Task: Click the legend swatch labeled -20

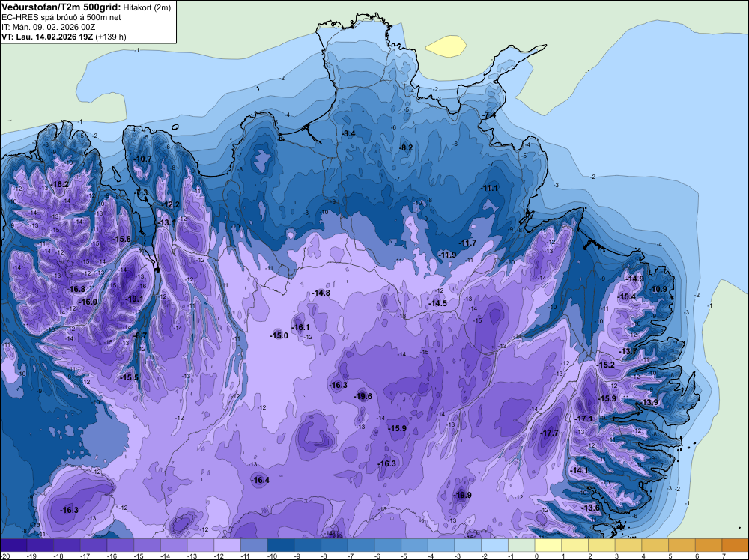Action: pyautogui.click(x=13, y=546)
